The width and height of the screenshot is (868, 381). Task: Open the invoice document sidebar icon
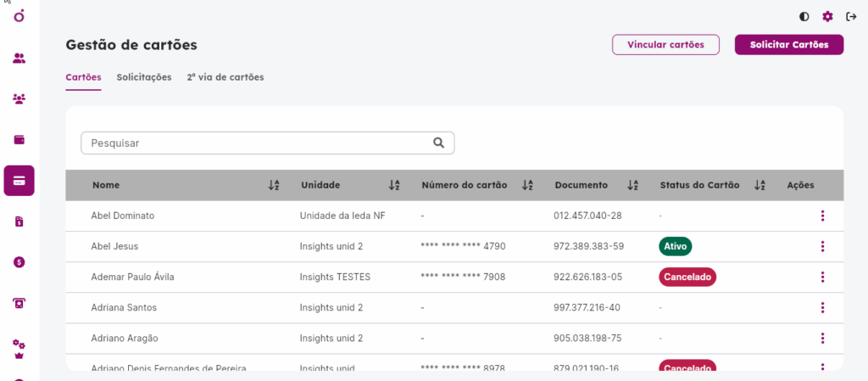click(x=19, y=221)
